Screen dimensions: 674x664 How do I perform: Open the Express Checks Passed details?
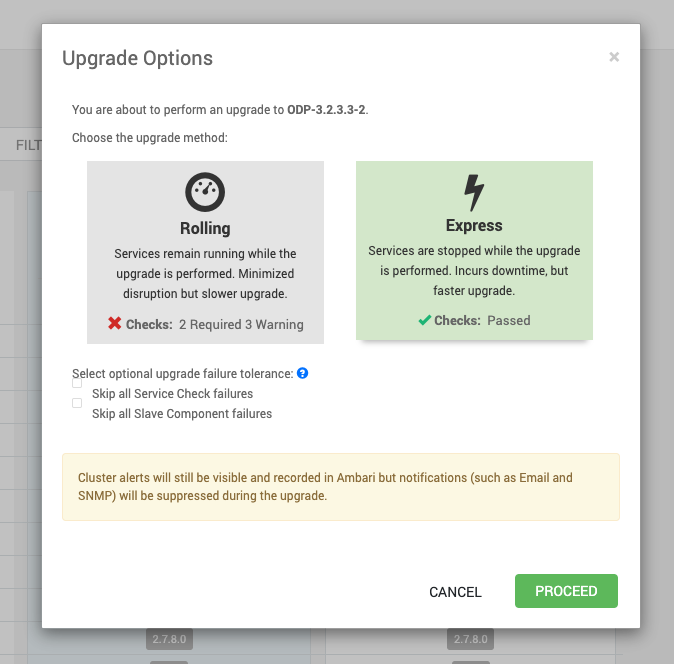(x=509, y=321)
